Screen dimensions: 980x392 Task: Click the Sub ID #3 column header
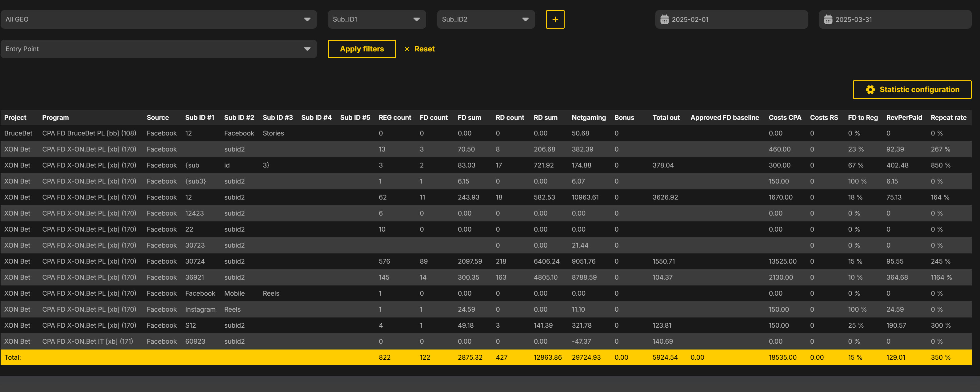click(x=278, y=118)
